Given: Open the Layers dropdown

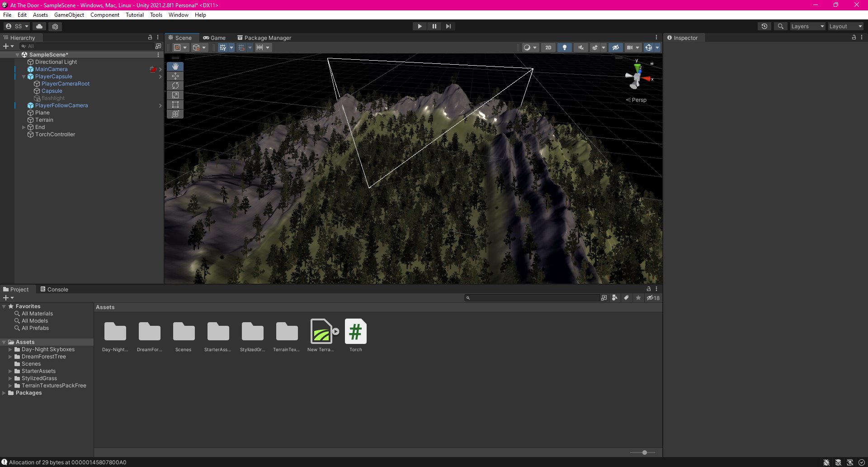Looking at the screenshot, I should [x=807, y=26].
